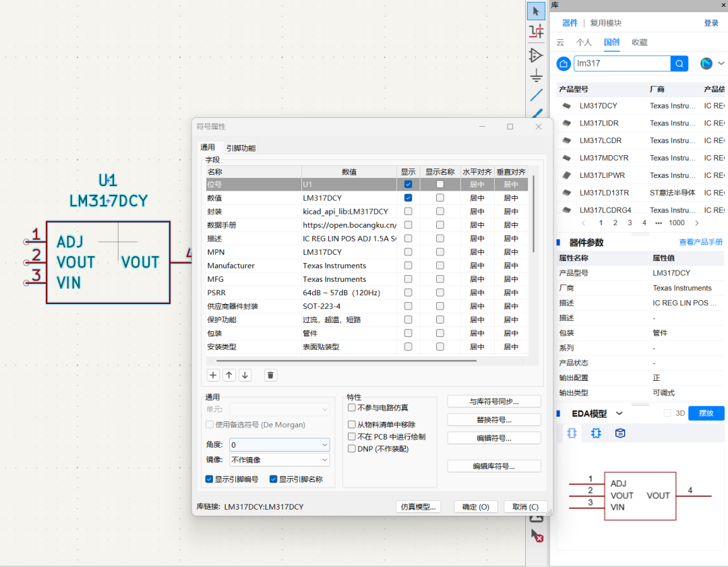Click the lm317 search input field

[621, 63]
